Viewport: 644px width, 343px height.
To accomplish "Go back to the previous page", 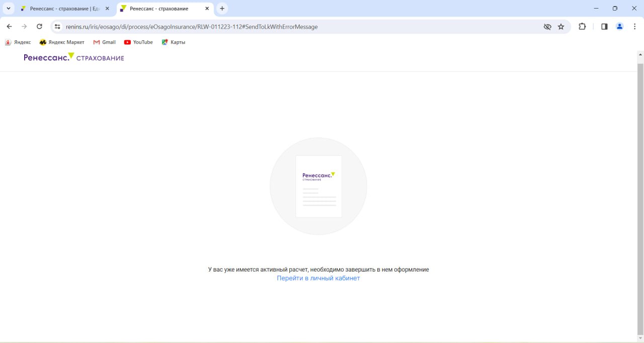I will pyautogui.click(x=9, y=27).
